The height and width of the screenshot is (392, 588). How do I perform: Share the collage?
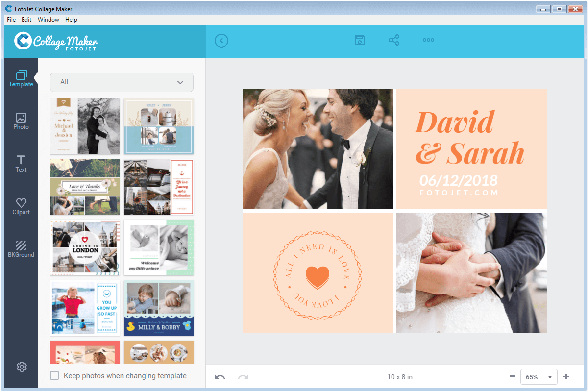394,40
